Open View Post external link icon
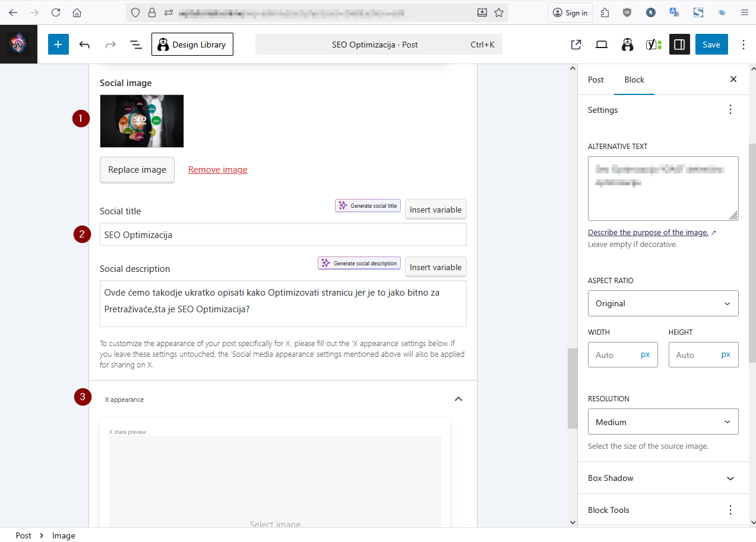 [575, 45]
